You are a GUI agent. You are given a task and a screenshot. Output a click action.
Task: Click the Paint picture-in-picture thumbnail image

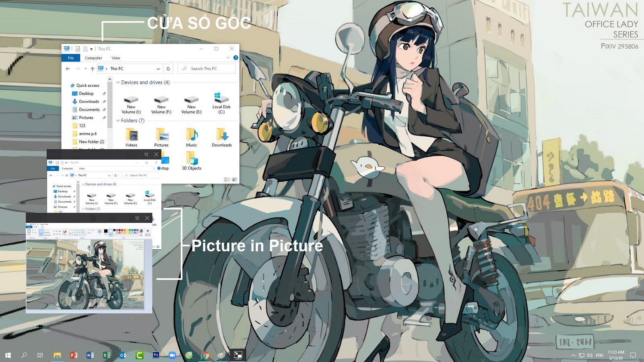click(89, 268)
